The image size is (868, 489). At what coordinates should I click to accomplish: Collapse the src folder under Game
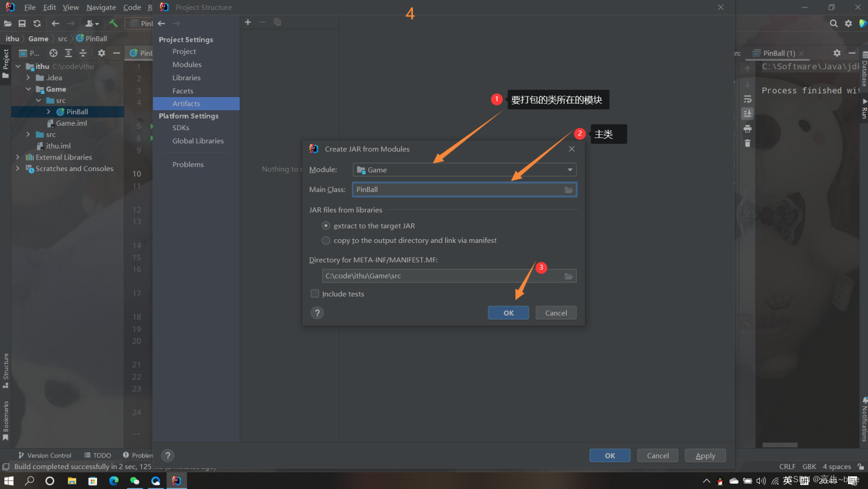point(39,100)
